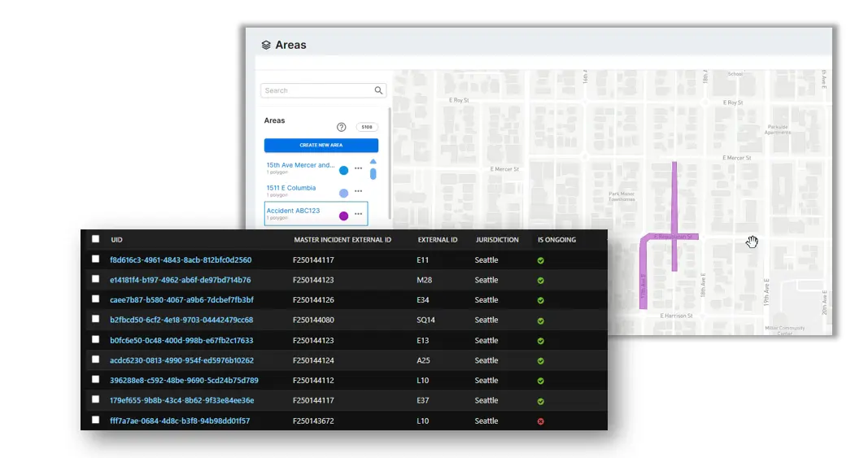Click the Create New Area button
868x458 pixels.
click(321, 145)
